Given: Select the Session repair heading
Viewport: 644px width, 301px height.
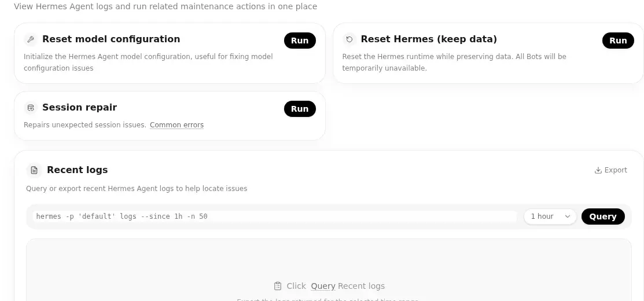Looking at the screenshot, I should (x=80, y=107).
